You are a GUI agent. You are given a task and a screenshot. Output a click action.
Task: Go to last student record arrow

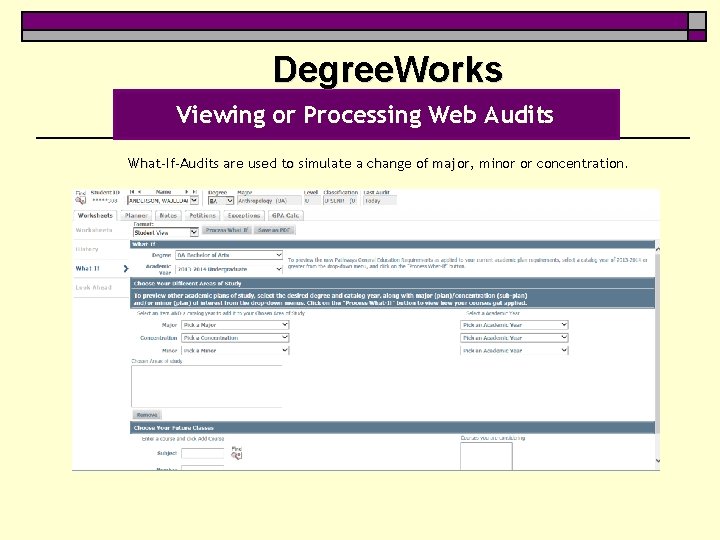[194, 192]
